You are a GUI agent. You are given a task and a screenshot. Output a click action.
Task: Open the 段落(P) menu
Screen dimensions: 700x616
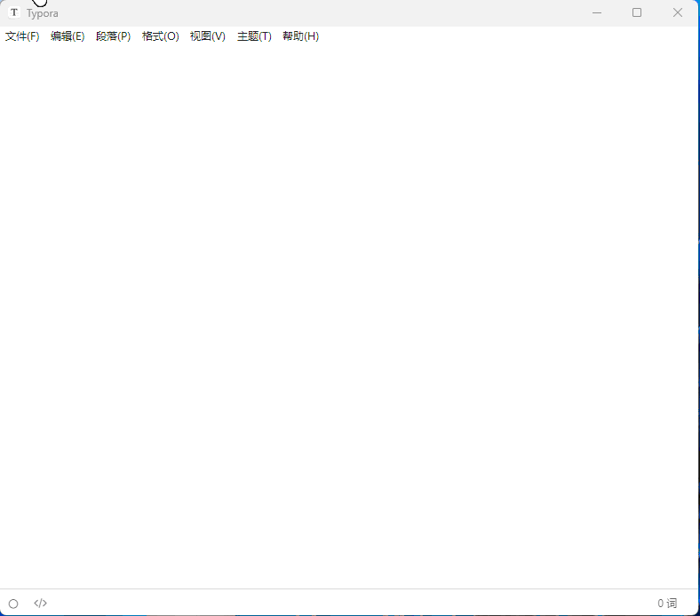114,36
